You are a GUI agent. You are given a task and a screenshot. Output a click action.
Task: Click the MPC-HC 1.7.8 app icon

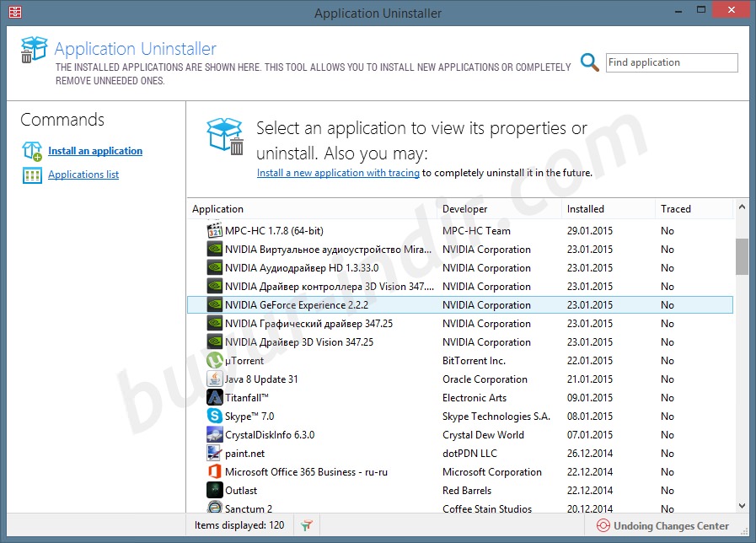pos(215,230)
